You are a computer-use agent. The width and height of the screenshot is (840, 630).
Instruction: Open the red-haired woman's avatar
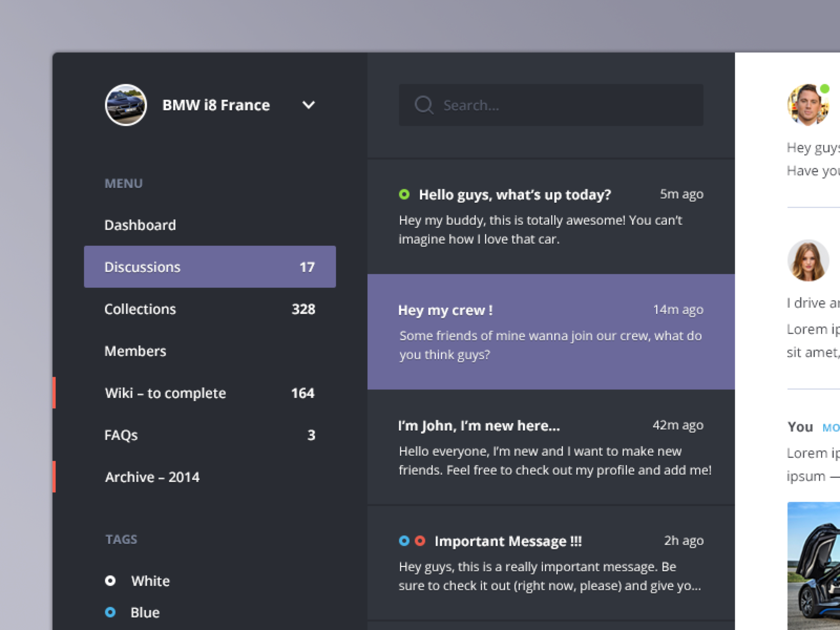pyautogui.click(x=807, y=260)
